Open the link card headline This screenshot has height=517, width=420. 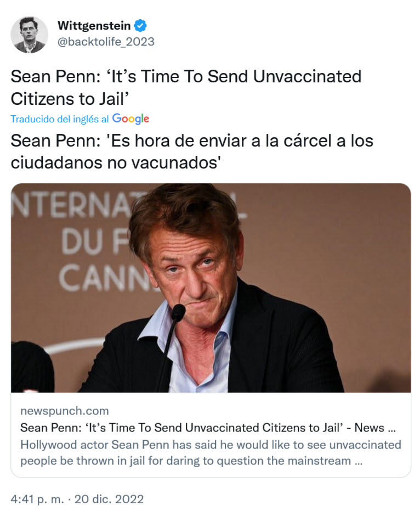pos(203,428)
